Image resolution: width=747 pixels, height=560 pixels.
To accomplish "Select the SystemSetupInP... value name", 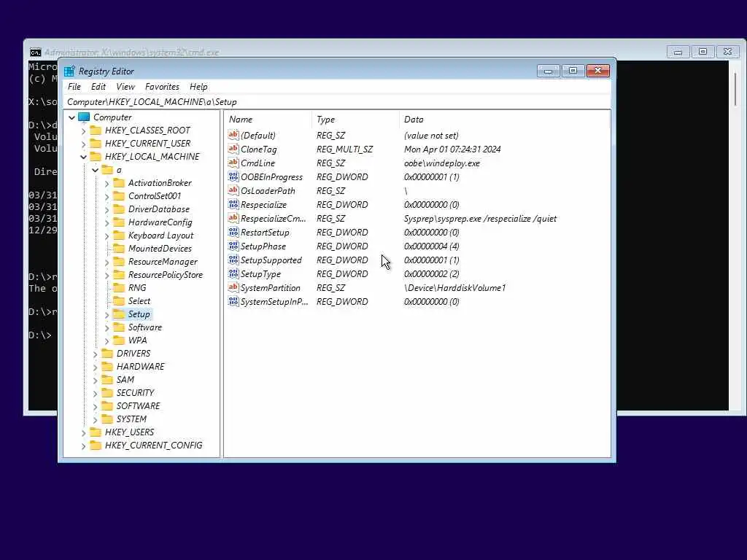I will tap(274, 301).
